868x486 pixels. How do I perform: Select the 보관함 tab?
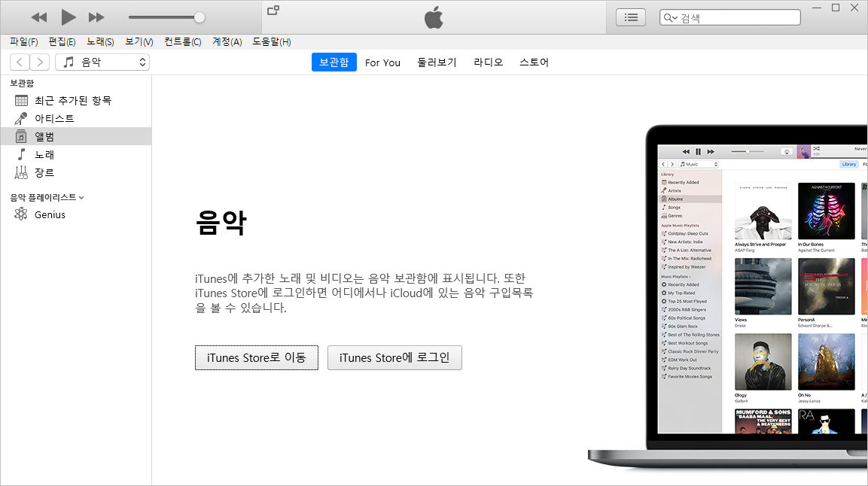[x=333, y=62]
